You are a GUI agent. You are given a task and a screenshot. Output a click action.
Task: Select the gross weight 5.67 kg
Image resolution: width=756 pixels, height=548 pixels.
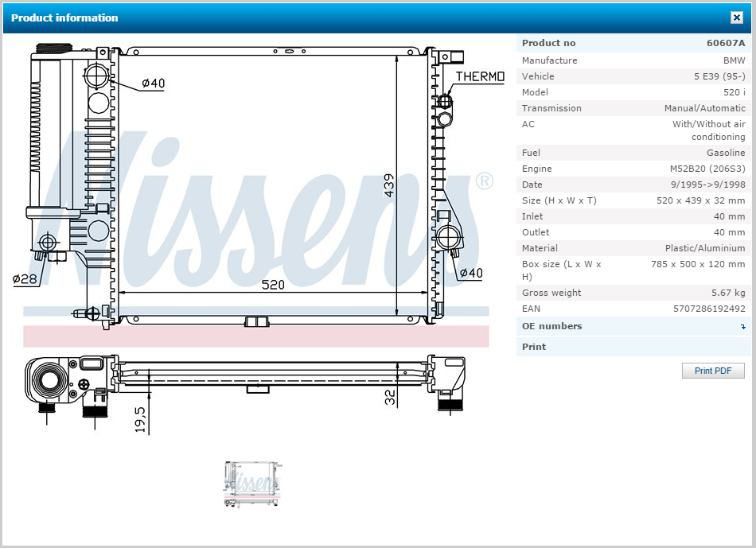click(728, 293)
